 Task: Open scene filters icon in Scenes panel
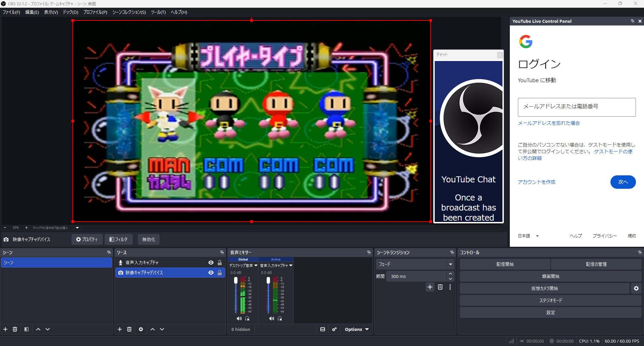26,329
